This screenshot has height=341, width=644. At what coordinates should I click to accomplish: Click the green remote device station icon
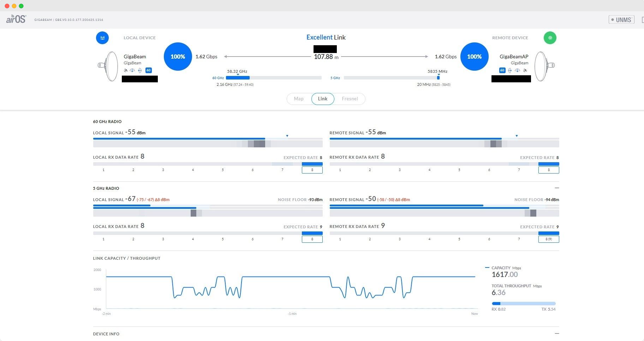(550, 38)
